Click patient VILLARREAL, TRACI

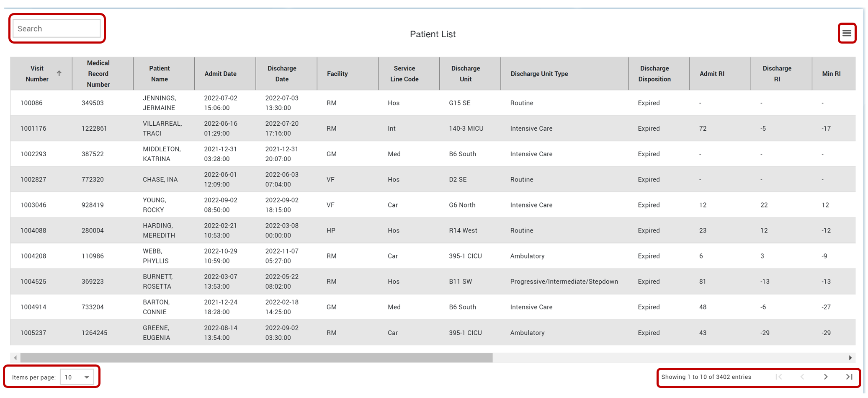click(162, 129)
